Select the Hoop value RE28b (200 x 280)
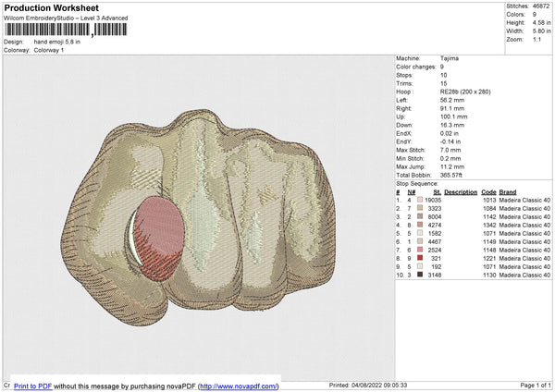 [x=465, y=92]
